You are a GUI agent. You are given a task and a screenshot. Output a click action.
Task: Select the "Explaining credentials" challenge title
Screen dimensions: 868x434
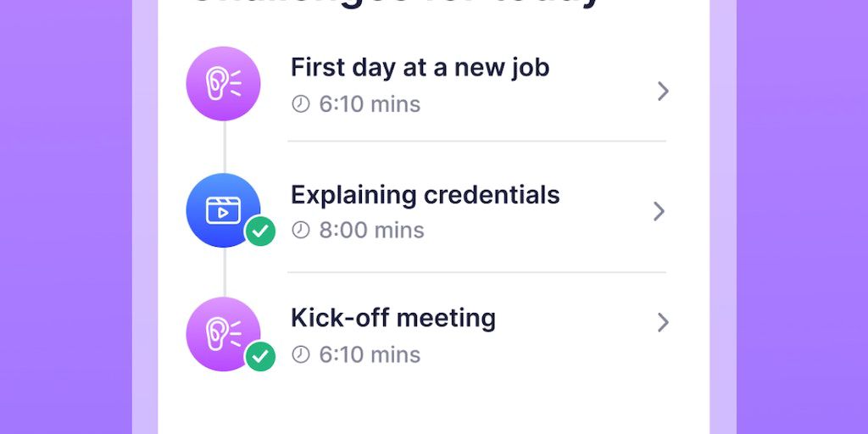click(x=425, y=195)
